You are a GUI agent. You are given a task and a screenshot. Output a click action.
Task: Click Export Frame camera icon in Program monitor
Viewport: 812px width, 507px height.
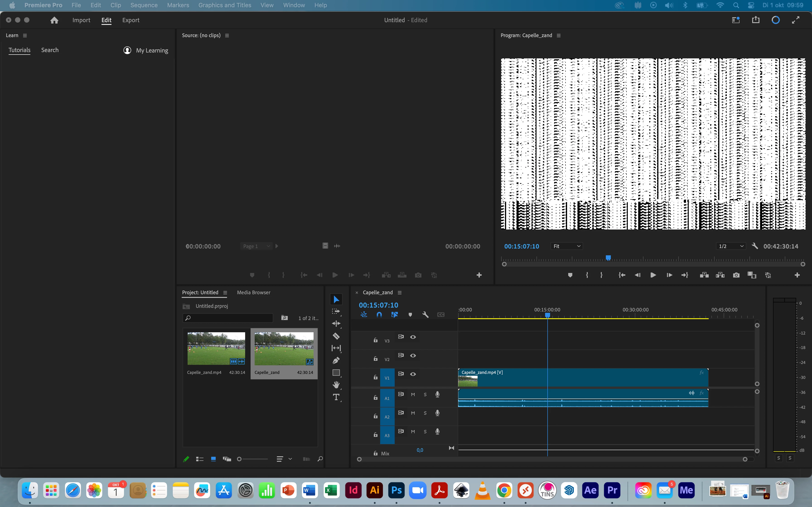736,275
